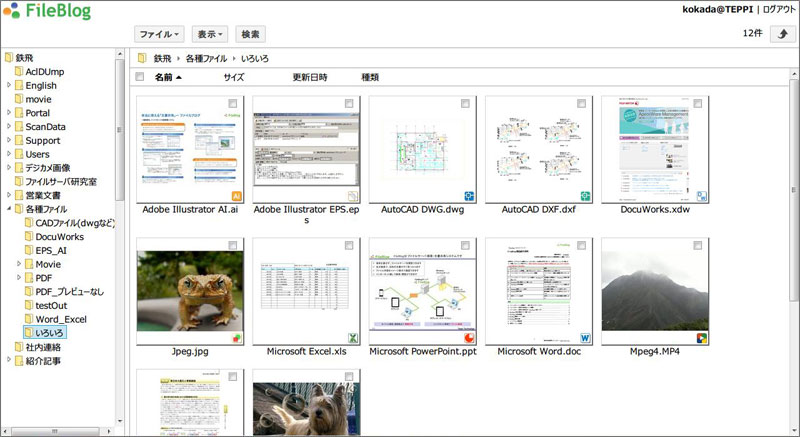Click the Excel xls file type badge
Screen dimensions: 800x437
point(353,338)
